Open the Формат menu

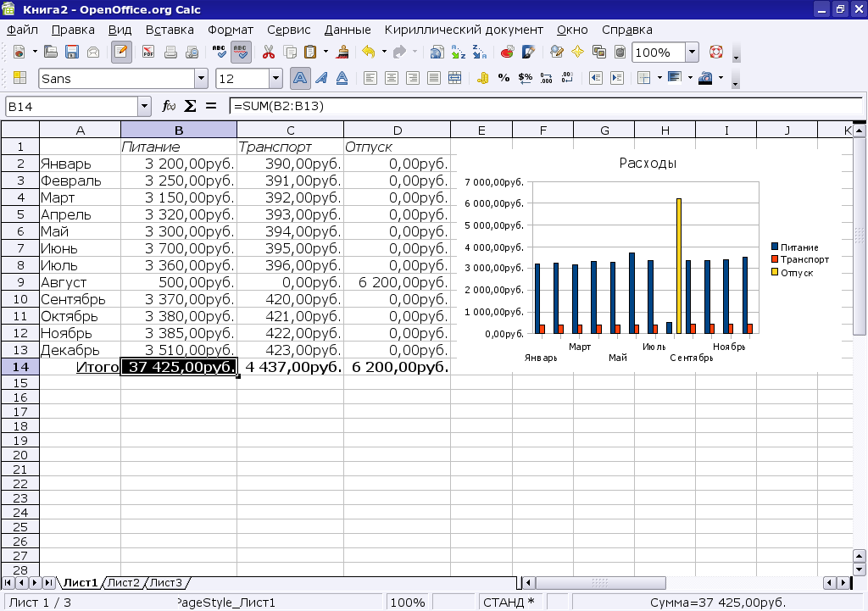coord(231,30)
